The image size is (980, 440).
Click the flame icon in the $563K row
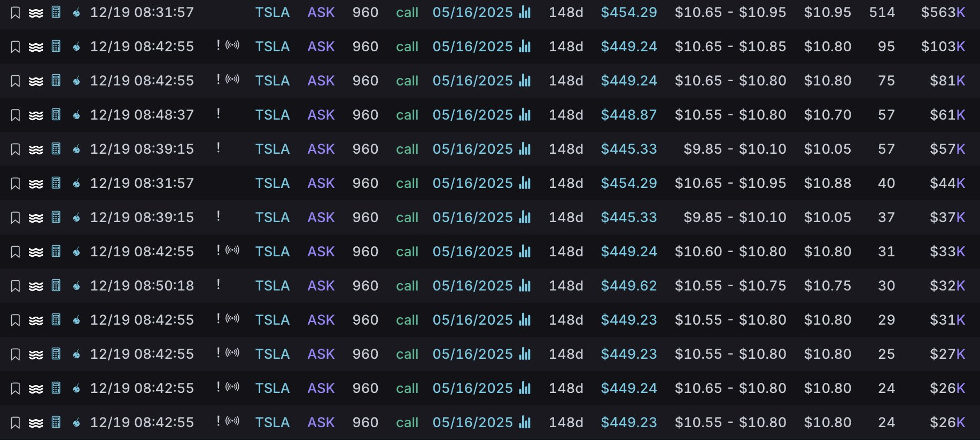76,12
